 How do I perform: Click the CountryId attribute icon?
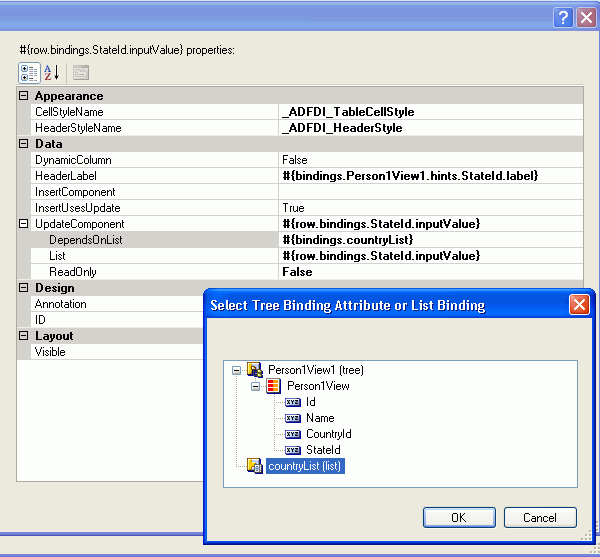(293, 434)
